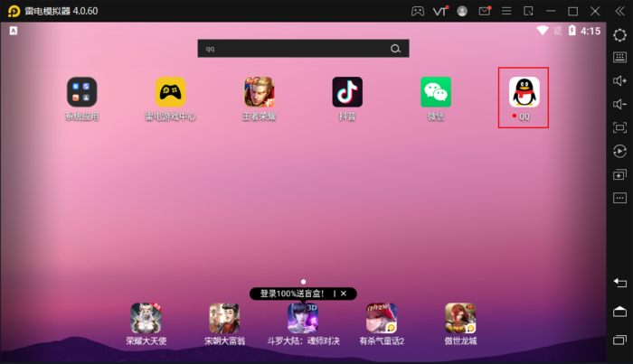Open keyboard mapping tool in sidebar
The width and height of the screenshot is (633, 364).
click(619, 58)
